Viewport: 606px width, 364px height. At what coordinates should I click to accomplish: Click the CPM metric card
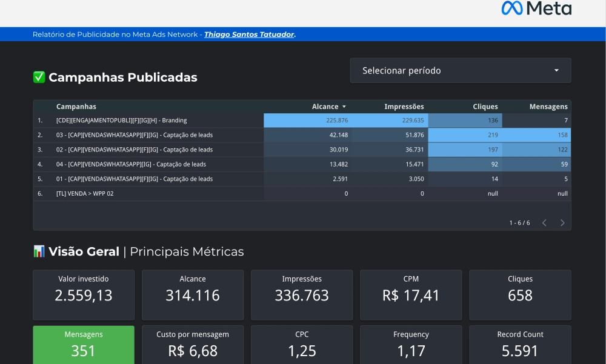[411, 295]
